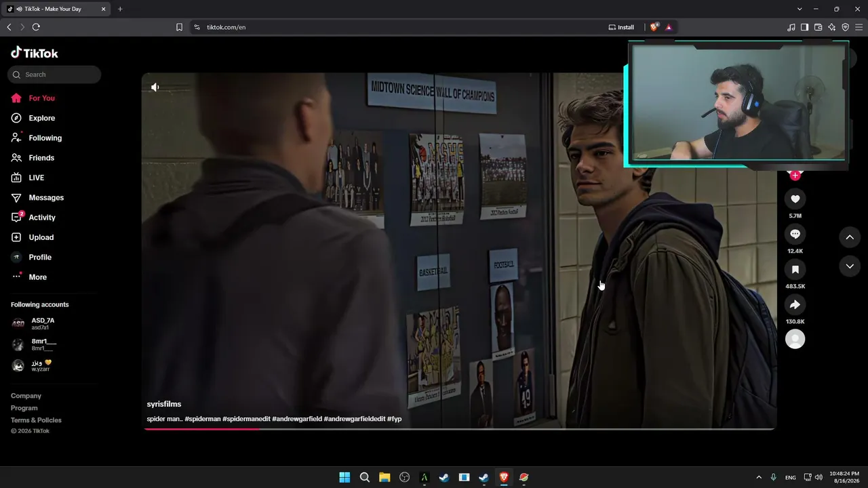Open Windows taskbar search
The height and width of the screenshot is (488, 868).
click(x=365, y=477)
